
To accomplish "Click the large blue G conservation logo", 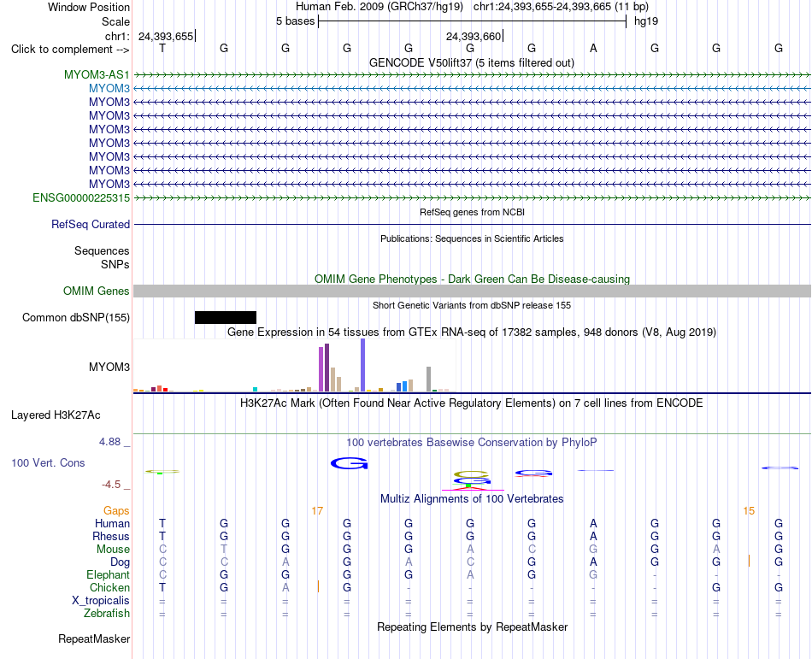I will [x=349, y=463].
